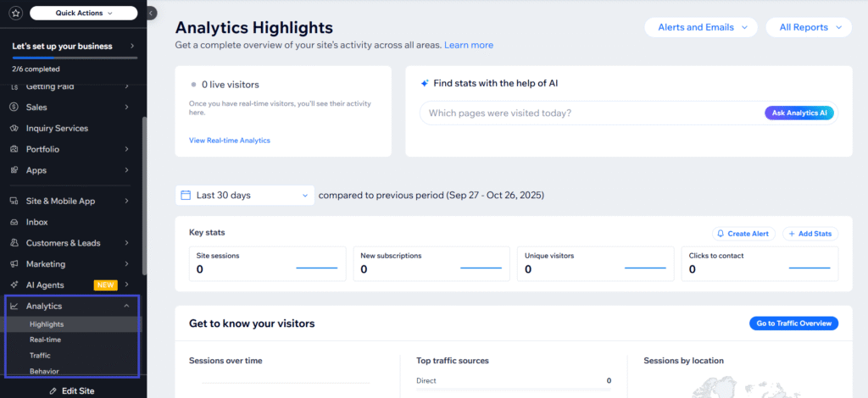Open the Quick Actions dropdown
Viewport: 868px width, 398px height.
coord(83,13)
